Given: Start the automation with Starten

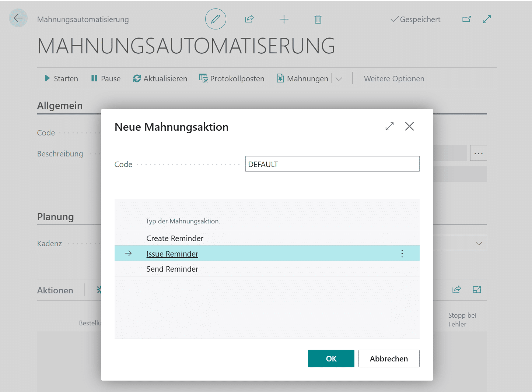Looking at the screenshot, I should click(x=61, y=78).
